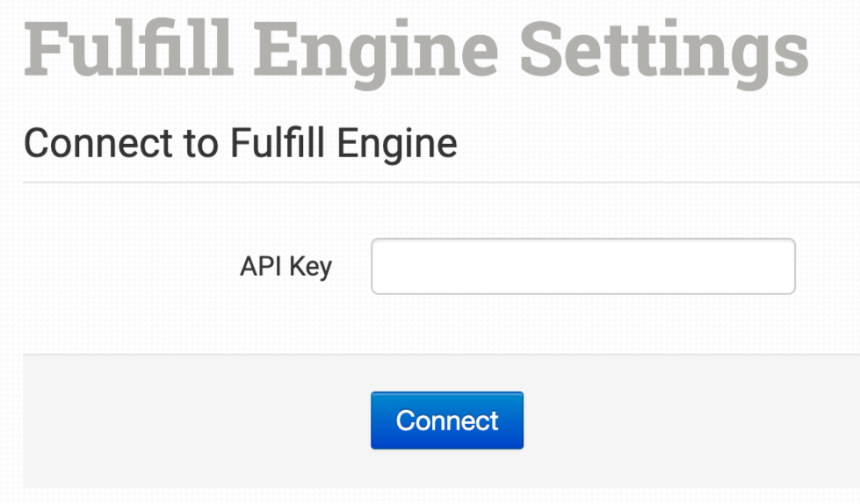Click the word "Settings" in the page title
This screenshot has height=504, width=860.
point(663,50)
